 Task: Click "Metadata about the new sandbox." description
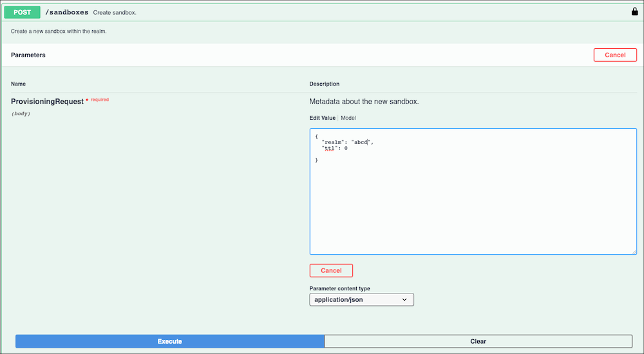(365, 102)
